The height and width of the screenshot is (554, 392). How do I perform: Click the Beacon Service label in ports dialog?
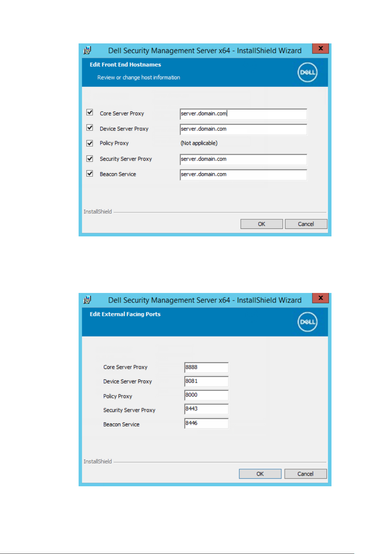pyautogui.click(x=121, y=424)
